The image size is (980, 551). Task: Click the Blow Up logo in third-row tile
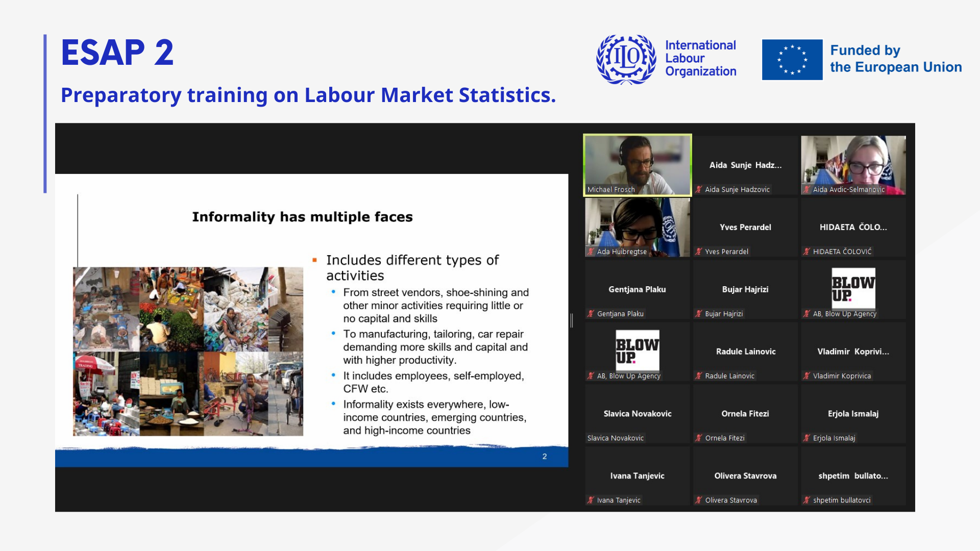853,288
